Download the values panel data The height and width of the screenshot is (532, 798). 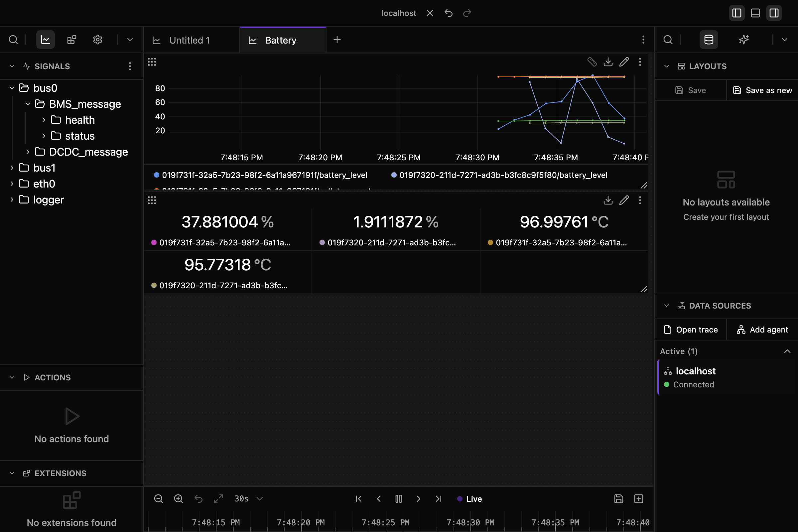608,200
